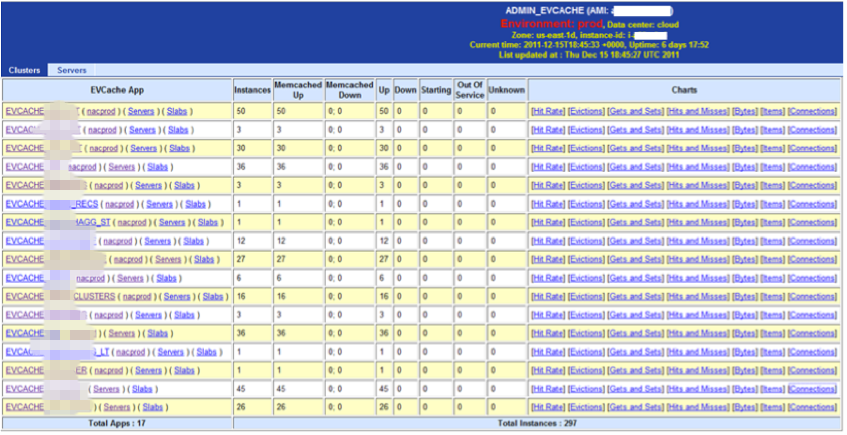Click the Memcached Down column header
Screen dimensions: 847x435
(349, 90)
